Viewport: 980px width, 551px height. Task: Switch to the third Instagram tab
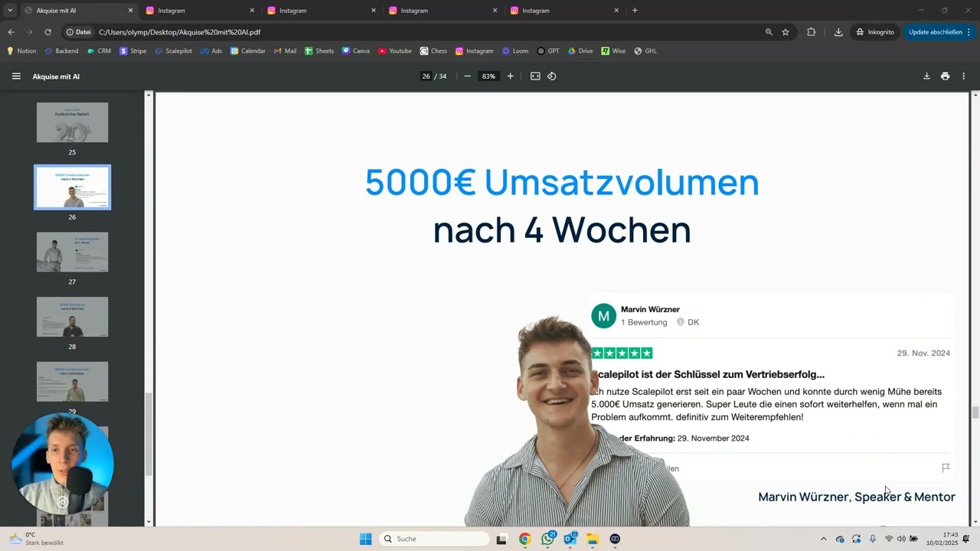[x=444, y=11]
